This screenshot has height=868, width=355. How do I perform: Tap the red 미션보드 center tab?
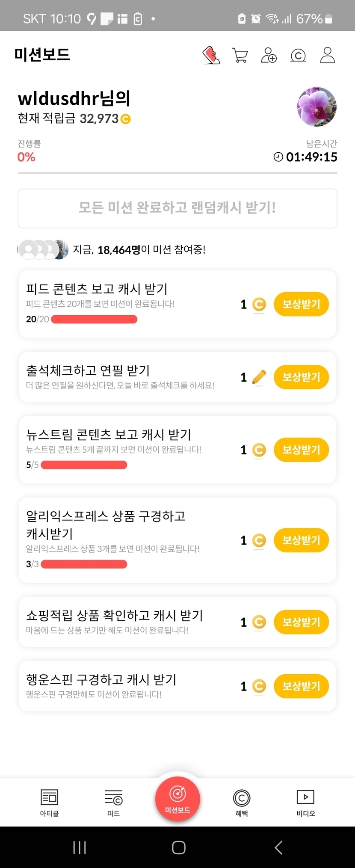(177, 799)
